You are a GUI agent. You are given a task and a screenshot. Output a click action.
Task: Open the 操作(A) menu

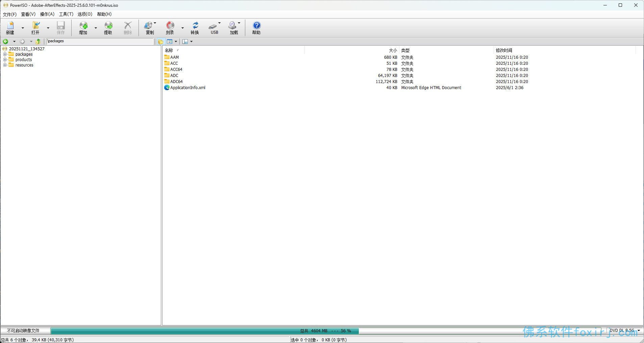pos(47,14)
